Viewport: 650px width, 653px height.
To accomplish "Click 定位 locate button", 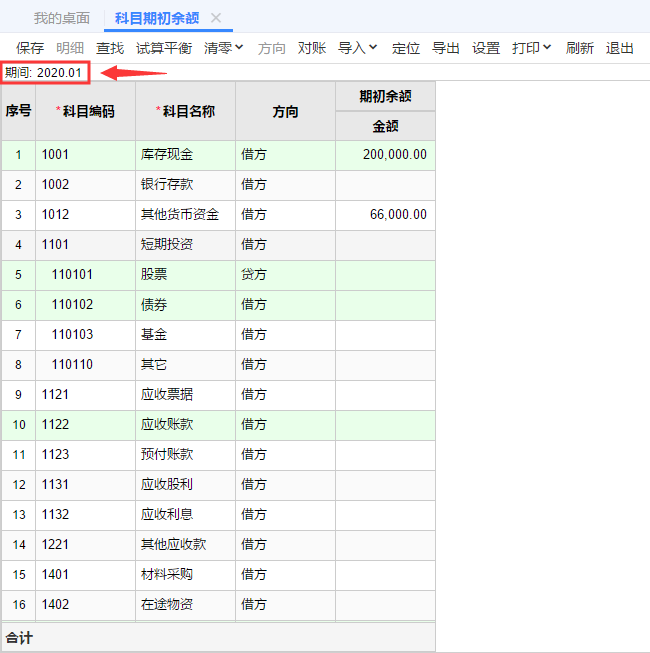I will (406, 48).
